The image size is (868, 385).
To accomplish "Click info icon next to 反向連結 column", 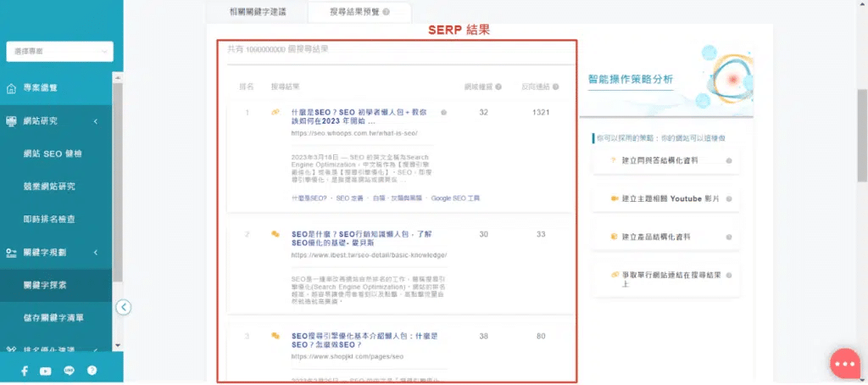I will click(556, 86).
